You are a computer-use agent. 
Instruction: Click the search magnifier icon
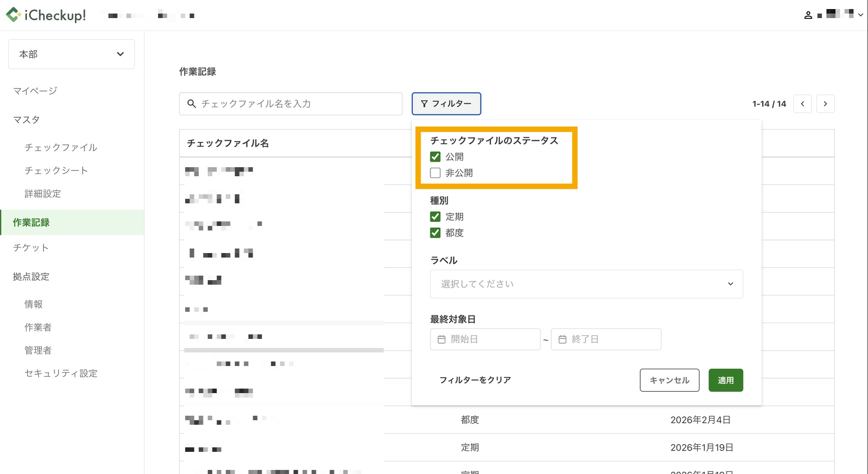[192, 104]
